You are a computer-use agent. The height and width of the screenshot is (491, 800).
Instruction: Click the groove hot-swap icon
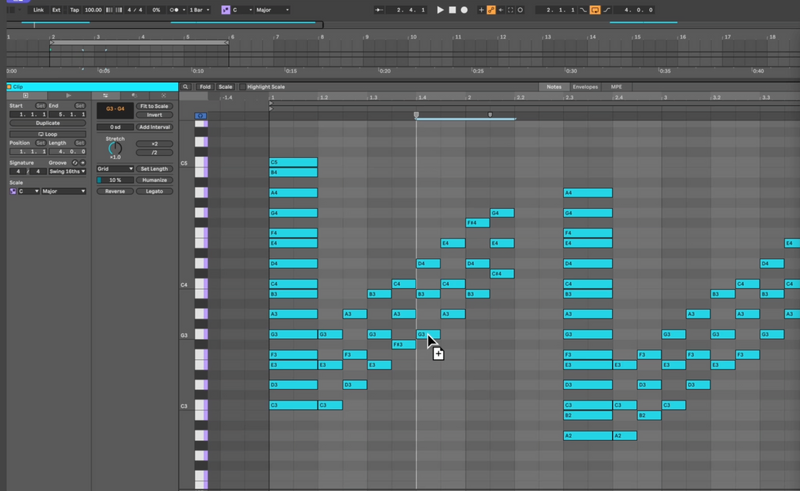click(74, 163)
